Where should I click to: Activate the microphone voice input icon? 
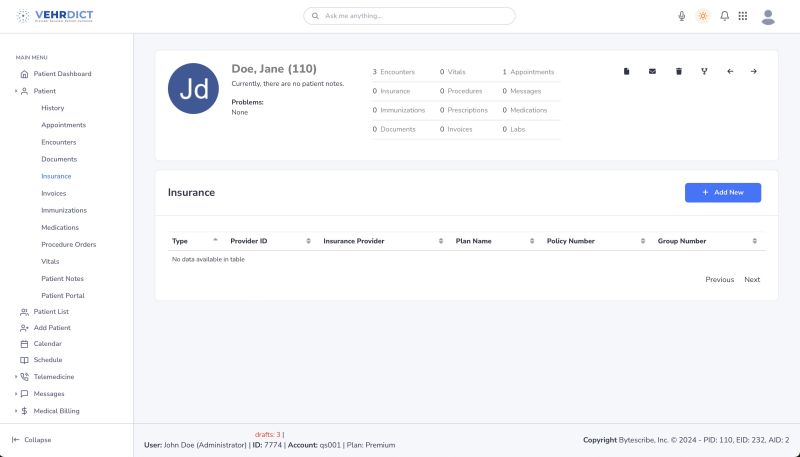pyautogui.click(x=682, y=16)
